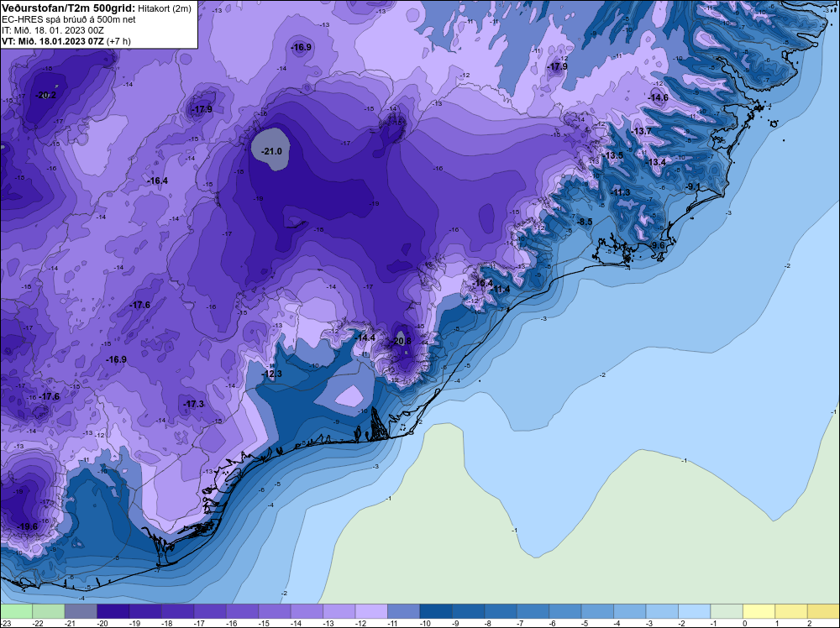Click the 'VT: Mið. 18.01.2023 07Z' valid time line
Viewport: 840px width, 628px height.
tap(66, 40)
